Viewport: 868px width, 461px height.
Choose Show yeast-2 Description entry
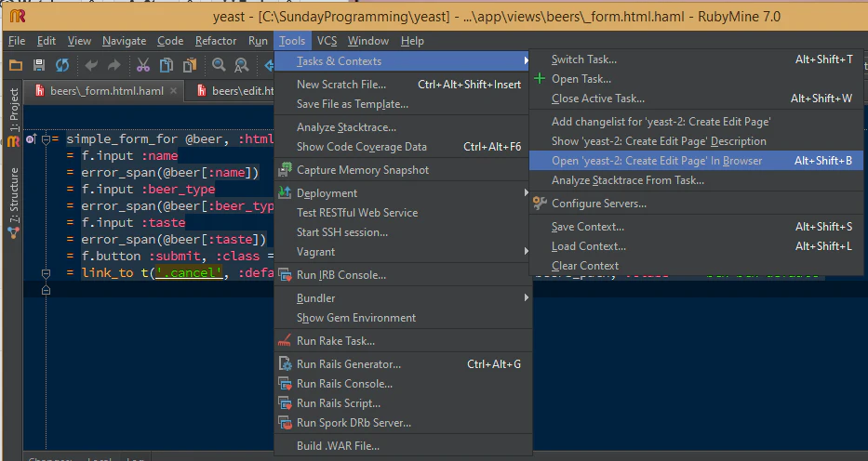(696, 141)
